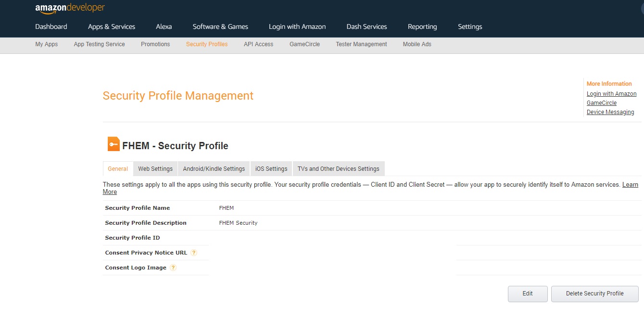This screenshot has width=644, height=320.
Task: Go to My Apps submenu
Action: pyautogui.click(x=47, y=44)
